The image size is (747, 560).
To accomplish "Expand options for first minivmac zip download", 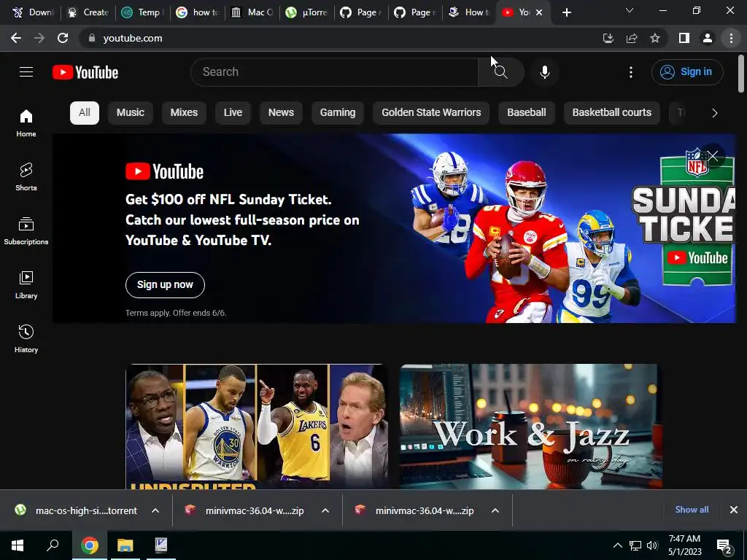I will [x=325, y=510].
